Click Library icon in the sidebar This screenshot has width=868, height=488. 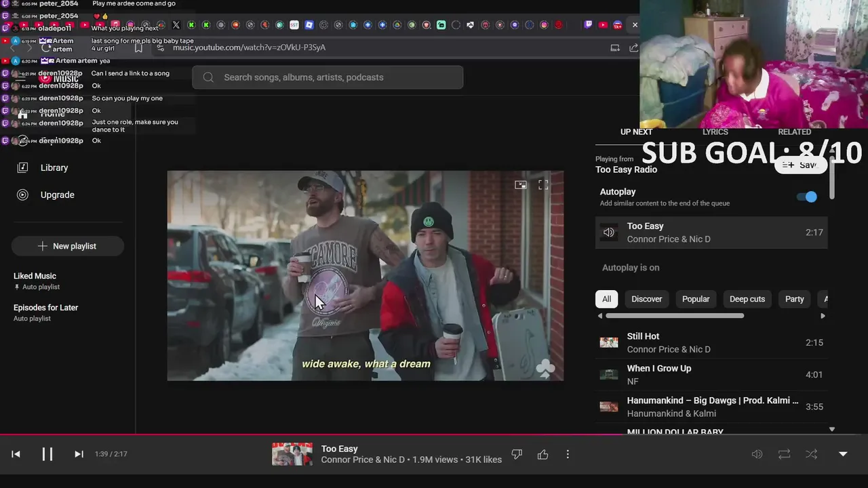coord(22,167)
